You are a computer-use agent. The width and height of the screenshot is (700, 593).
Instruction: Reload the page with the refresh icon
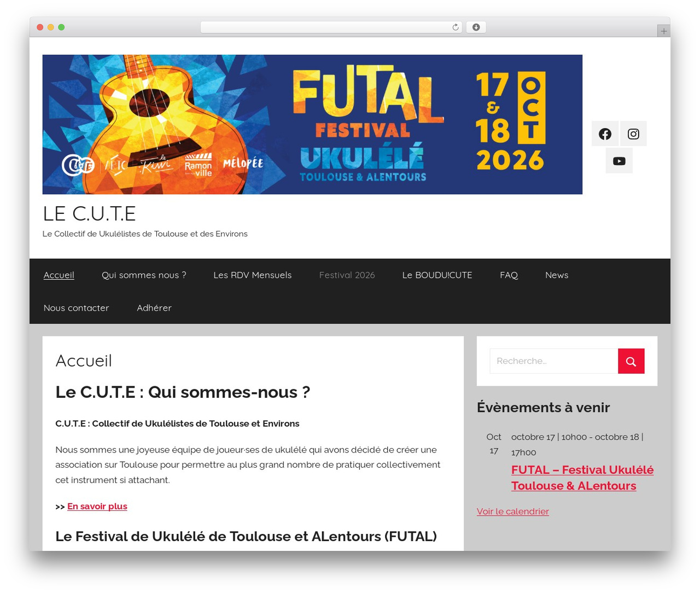click(x=456, y=27)
